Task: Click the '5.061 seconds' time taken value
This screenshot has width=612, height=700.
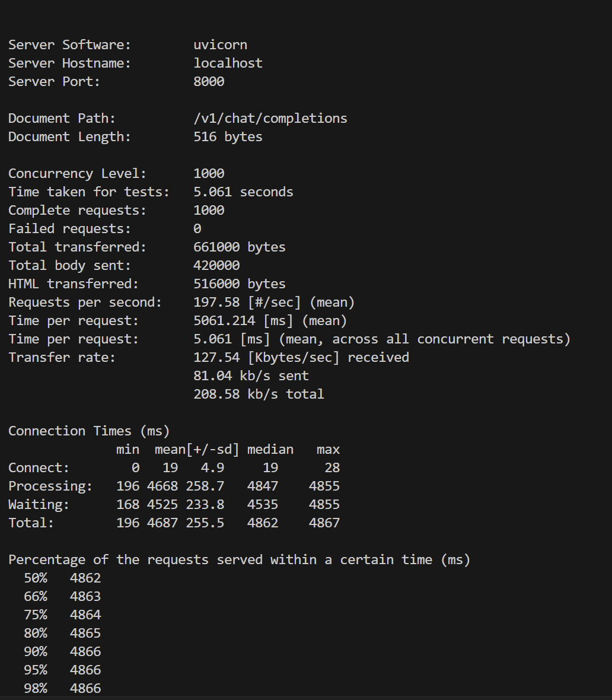Action: (x=243, y=192)
